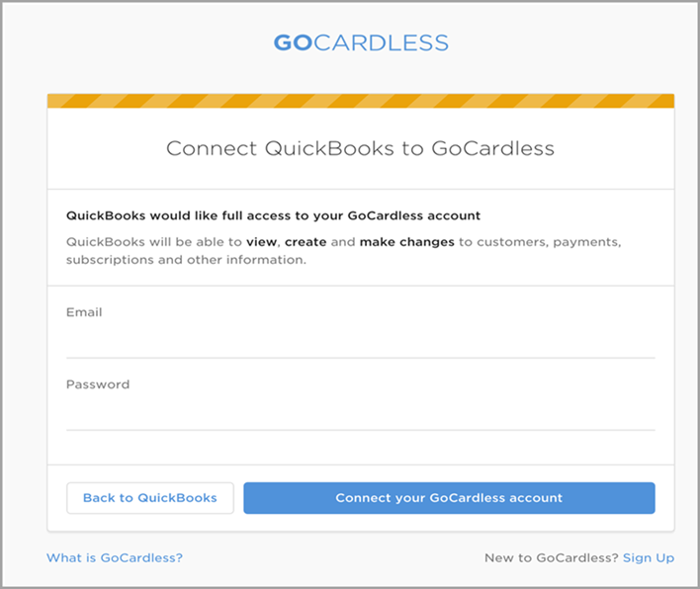This screenshot has height=589, width=700.
Task: Open the What is GoCardless? link
Action: pyautogui.click(x=115, y=557)
